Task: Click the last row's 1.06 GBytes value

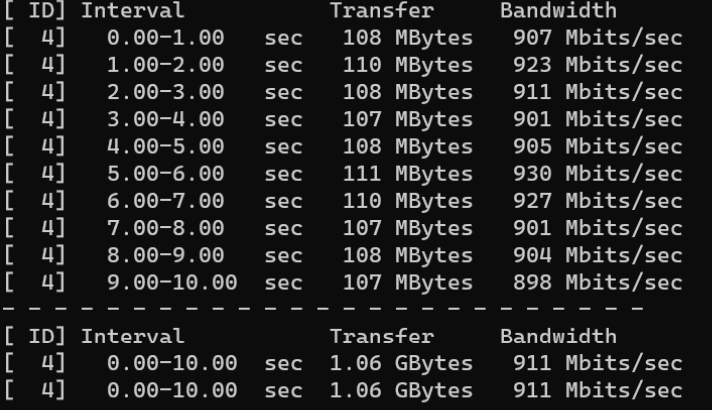Action: coord(401,391)
